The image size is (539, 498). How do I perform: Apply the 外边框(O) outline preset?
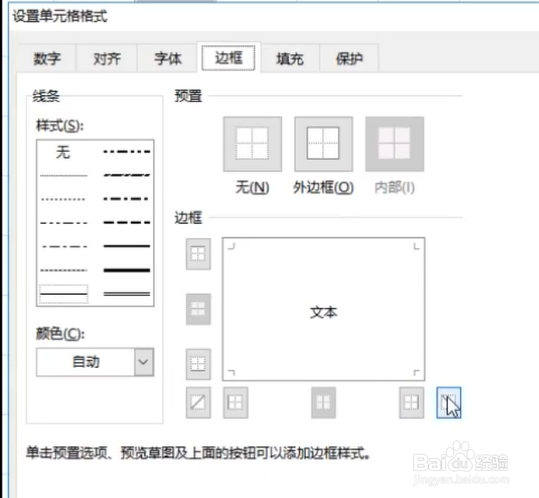[x=323, y=144]
